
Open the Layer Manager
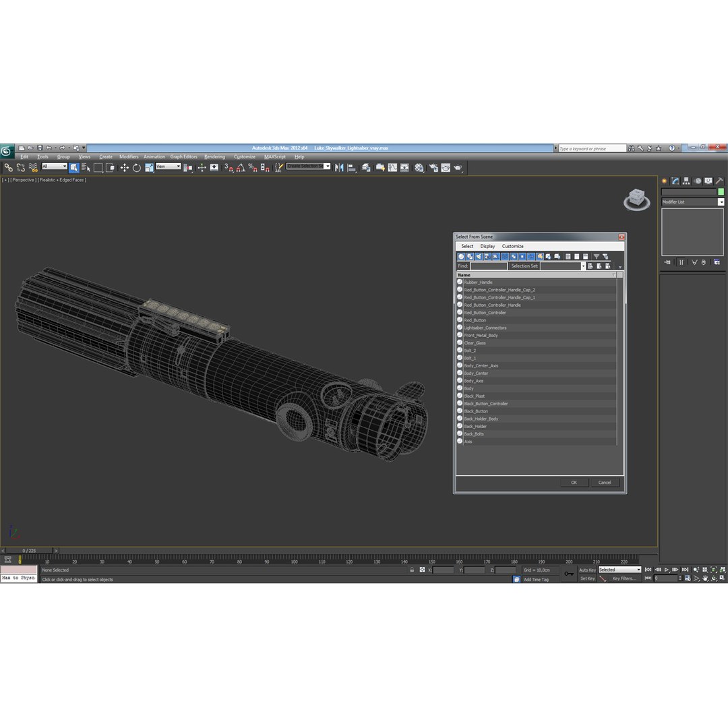[366, 168]
